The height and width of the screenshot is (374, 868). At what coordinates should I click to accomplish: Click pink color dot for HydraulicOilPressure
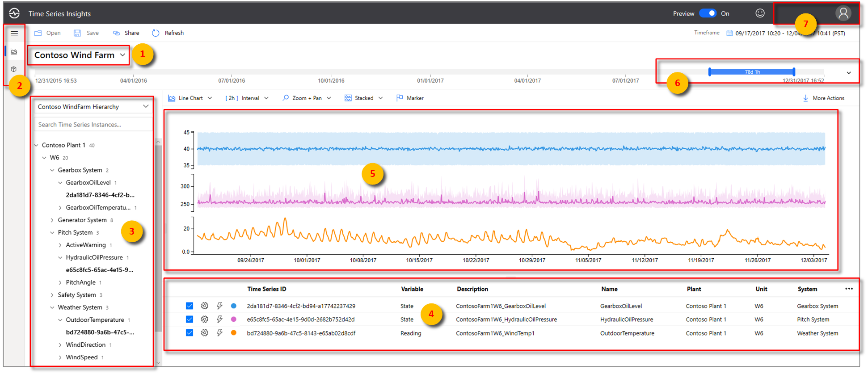click(233, 319)
